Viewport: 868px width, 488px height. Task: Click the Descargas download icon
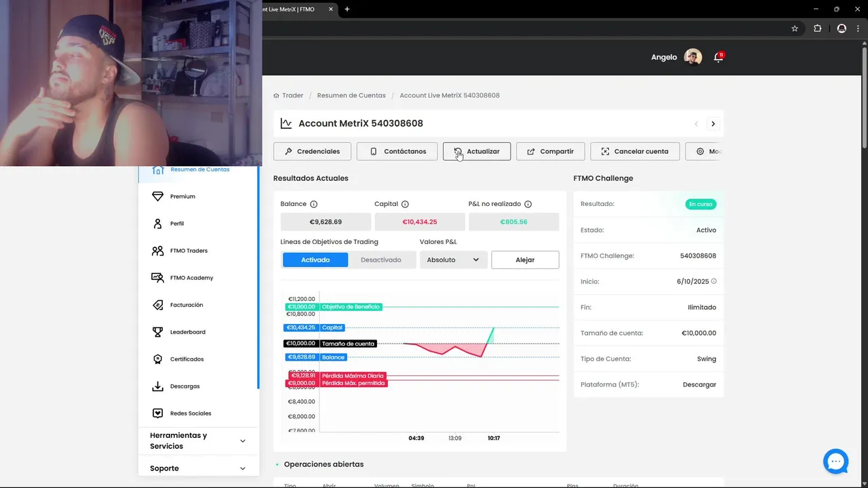(x=158, y=386)
